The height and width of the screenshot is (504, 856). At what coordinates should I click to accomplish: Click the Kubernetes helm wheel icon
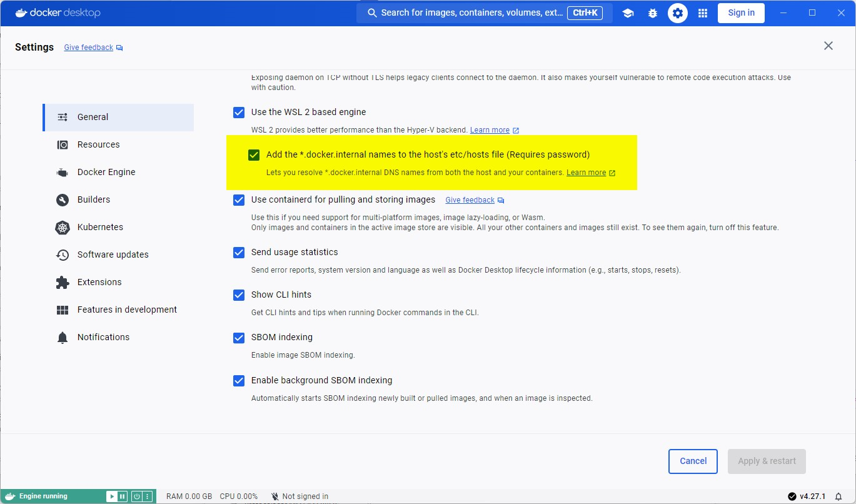tap(63, 227)
